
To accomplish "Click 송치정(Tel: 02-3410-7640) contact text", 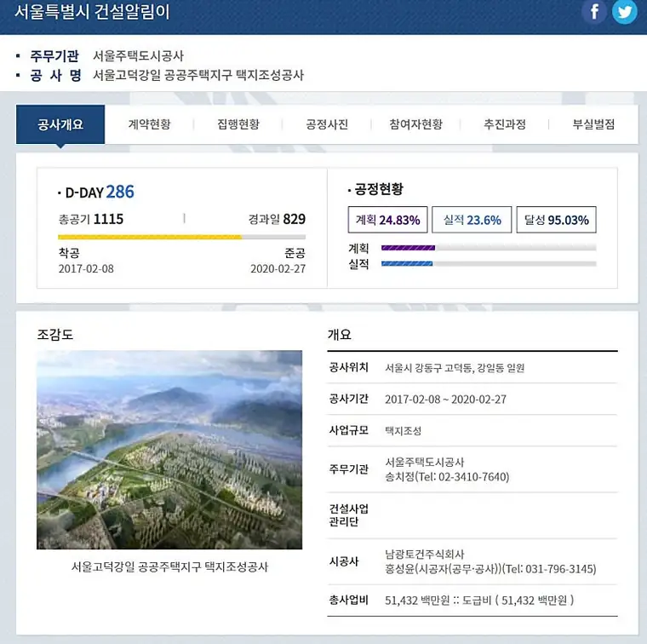I will point(447,477).
